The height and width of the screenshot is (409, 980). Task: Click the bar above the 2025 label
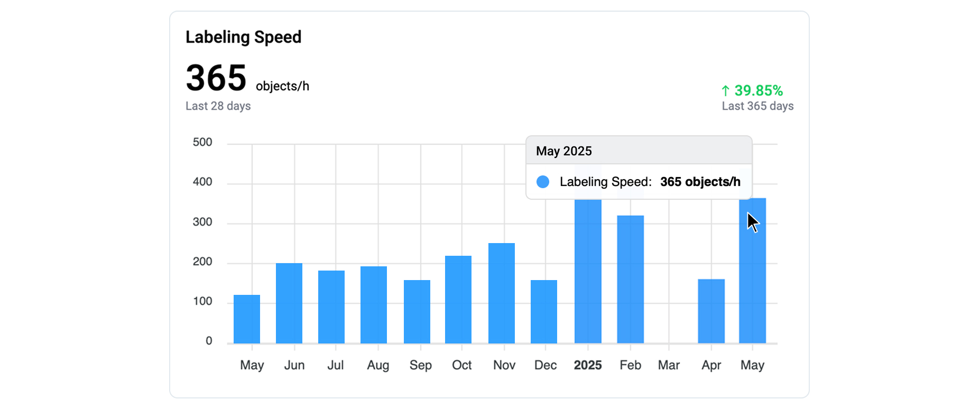coord(588,271)
